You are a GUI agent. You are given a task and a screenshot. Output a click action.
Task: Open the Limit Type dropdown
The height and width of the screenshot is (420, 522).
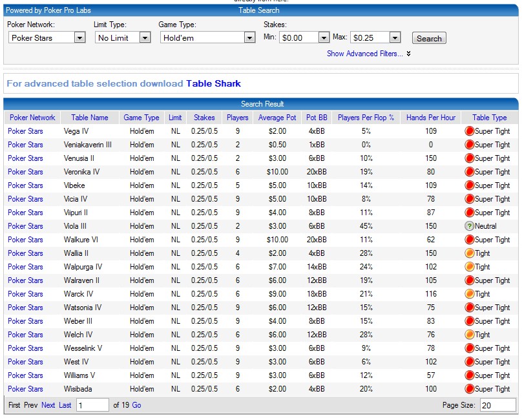click(x=143, y=37)
